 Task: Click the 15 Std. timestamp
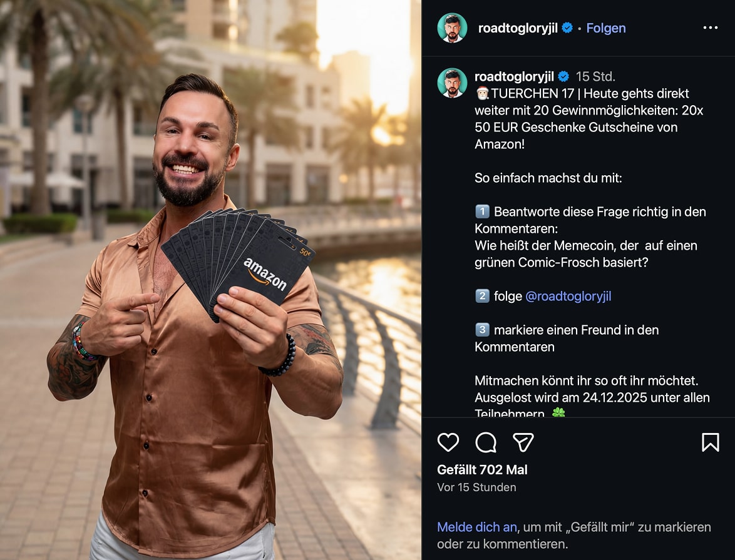[x=595, y=76]
